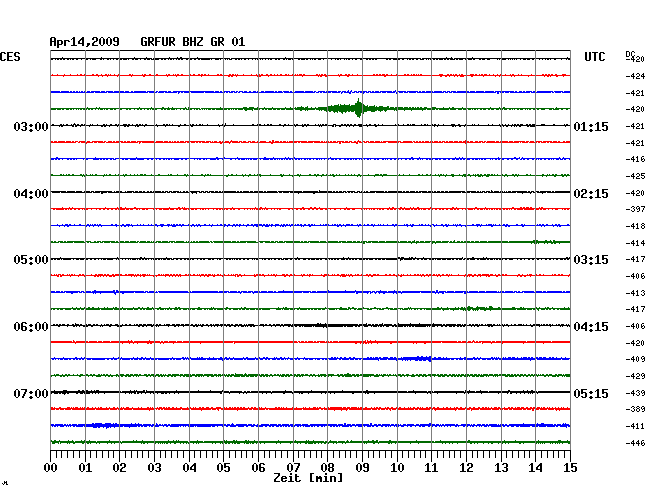Click minute tick label 12
Screen dimensions: 650x494
[x=466, y=468]
